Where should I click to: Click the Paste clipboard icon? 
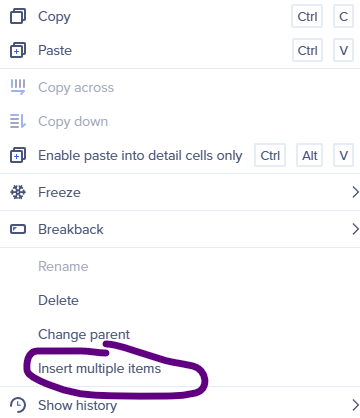tap(18, 50)
